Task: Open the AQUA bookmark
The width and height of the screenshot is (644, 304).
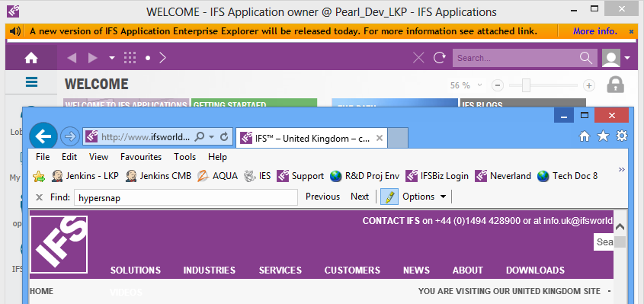Action: pos(217,176)
